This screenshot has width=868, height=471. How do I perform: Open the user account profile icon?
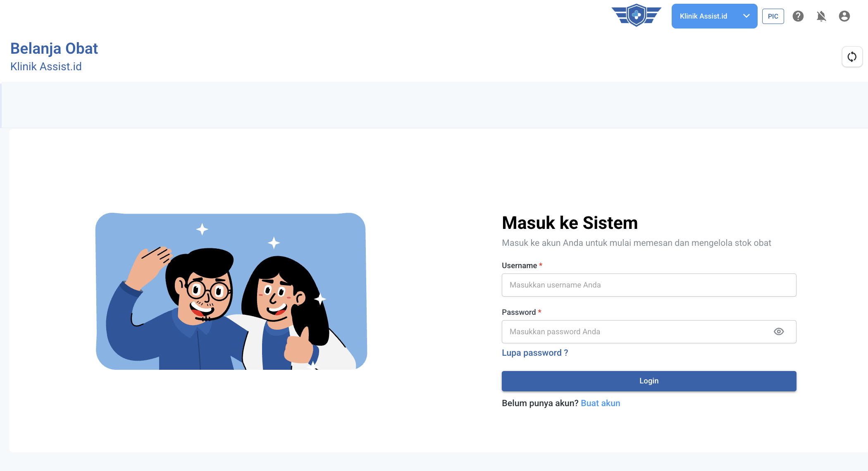pyautogui.click(x=844, y=16)
